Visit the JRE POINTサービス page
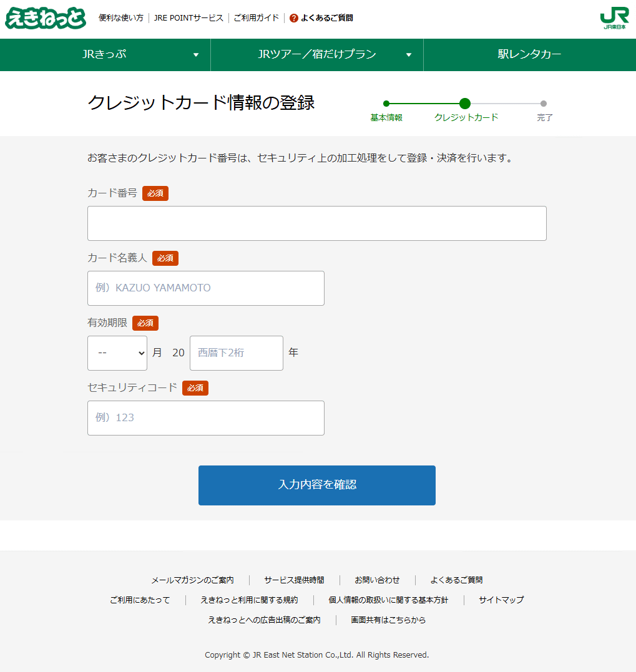Viewport: 636px width, 672px height. click(188, 18)
